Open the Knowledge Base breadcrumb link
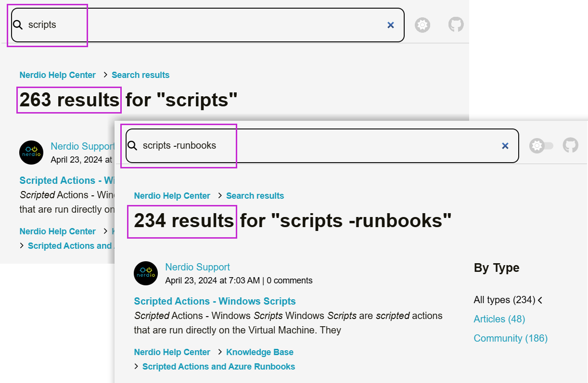Image resolution: width=588 pixels, height=383 pixels. 260,352
